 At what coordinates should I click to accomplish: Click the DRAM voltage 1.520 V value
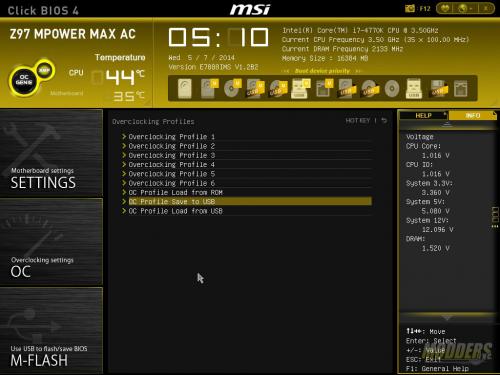[436, 248]
